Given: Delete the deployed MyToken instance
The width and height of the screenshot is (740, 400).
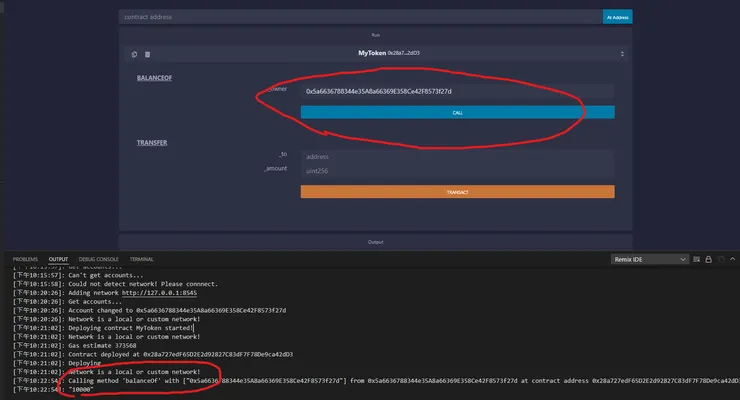Looking at the screenshot, I should 147,54.
